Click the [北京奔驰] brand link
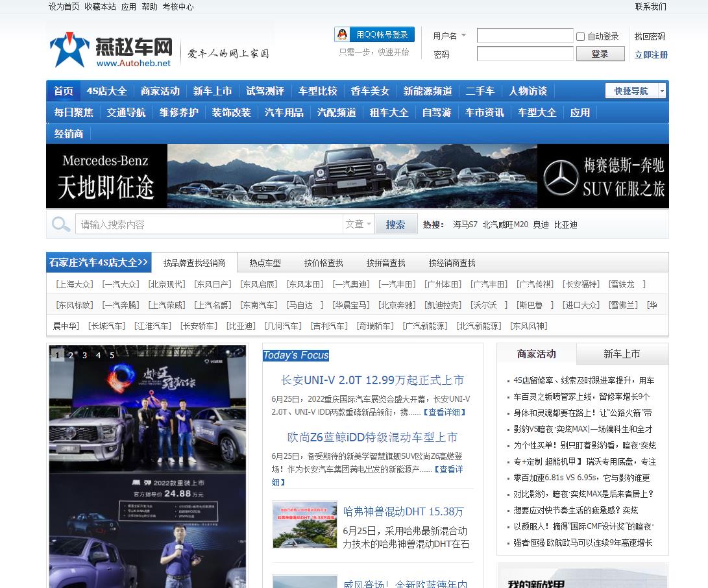Viewport: 708px width, 588px height. click(x=397, y=305)
